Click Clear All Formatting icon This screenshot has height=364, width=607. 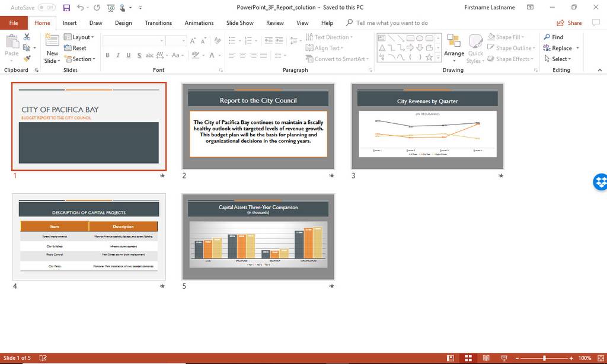coord(218,41)
